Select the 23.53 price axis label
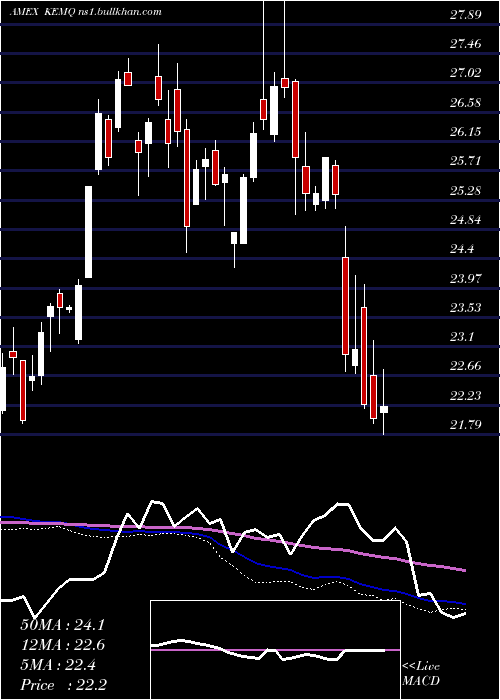Screen dimensions: 500x700 pos(466,308)
